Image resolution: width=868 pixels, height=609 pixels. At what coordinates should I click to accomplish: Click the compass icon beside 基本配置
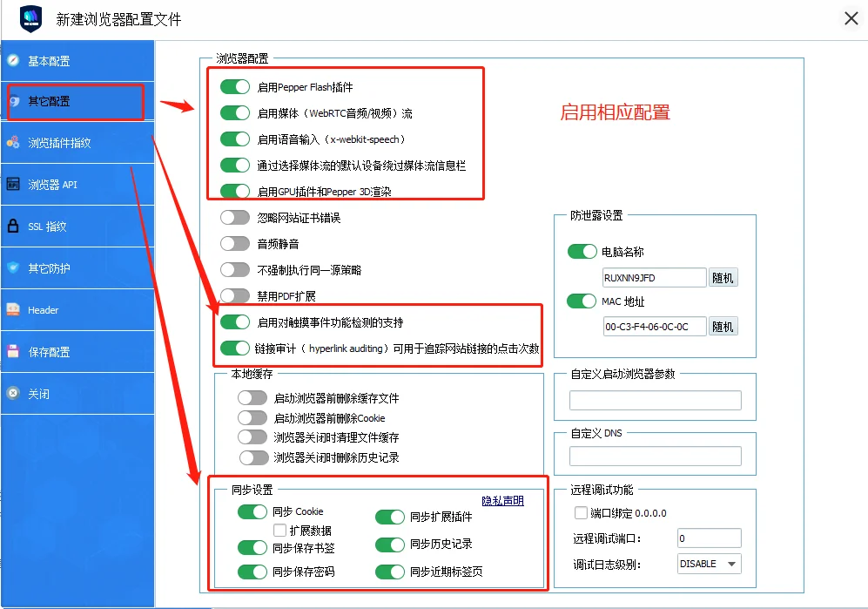(x=13, y=60)
